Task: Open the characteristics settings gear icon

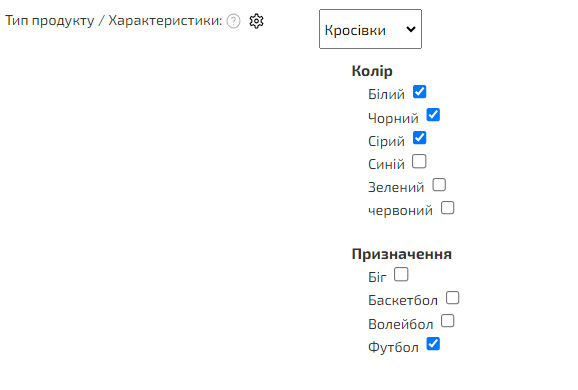Action: tap(256, 21)
